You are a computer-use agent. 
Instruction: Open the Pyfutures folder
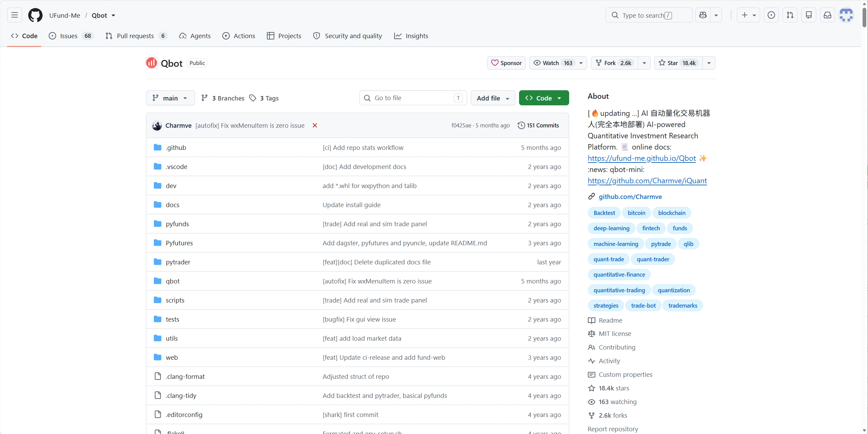coord(179,243)
